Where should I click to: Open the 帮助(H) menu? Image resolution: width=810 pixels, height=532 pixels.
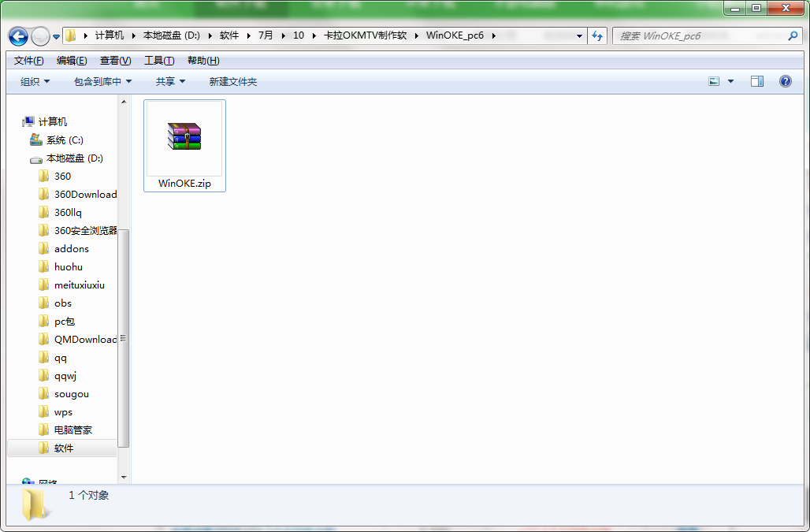point(203,61)
